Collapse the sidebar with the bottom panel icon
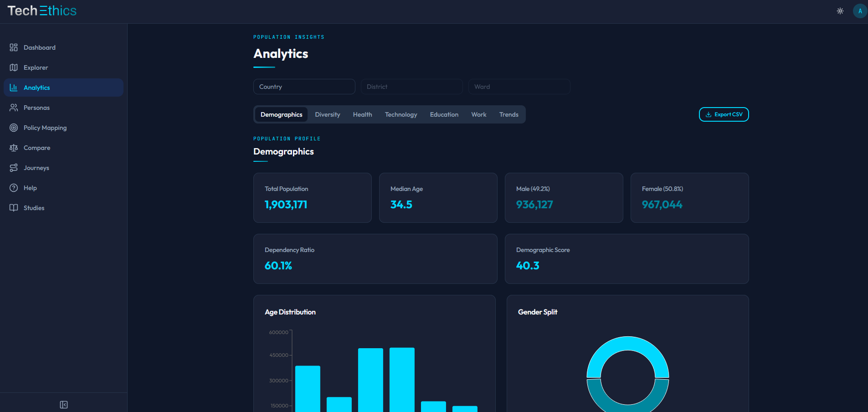 pos(63,404)
